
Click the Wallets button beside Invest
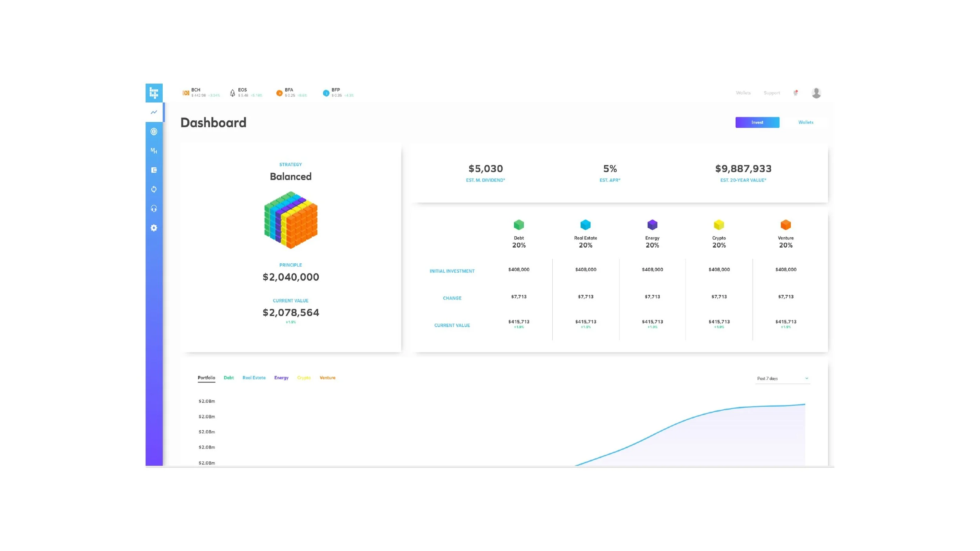click(806, 122)
